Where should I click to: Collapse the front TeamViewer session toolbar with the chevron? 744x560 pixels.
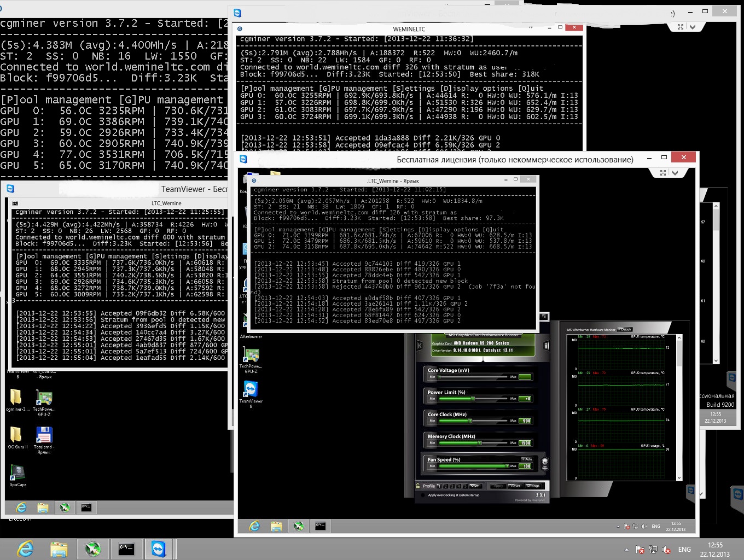[x=675, y=173]
